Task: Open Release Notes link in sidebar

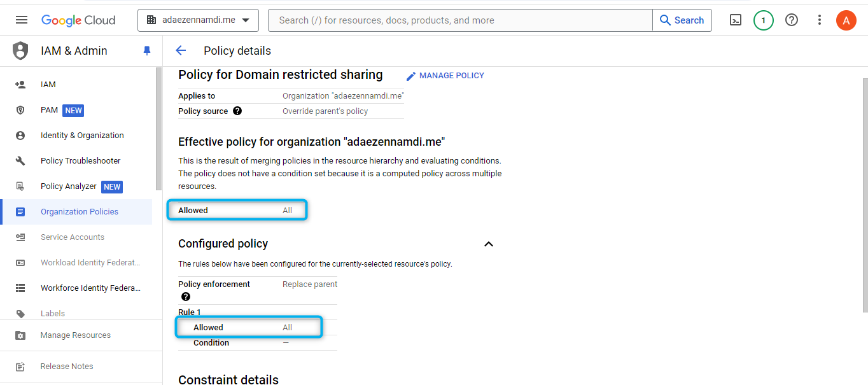Action: pos(66,367)
